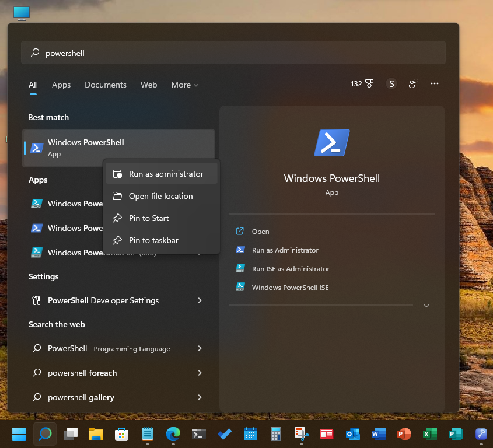The image size is (493, 448).
Task: Launch Microsoft Edge from the taskbar
Action: (x=173, y=434)
